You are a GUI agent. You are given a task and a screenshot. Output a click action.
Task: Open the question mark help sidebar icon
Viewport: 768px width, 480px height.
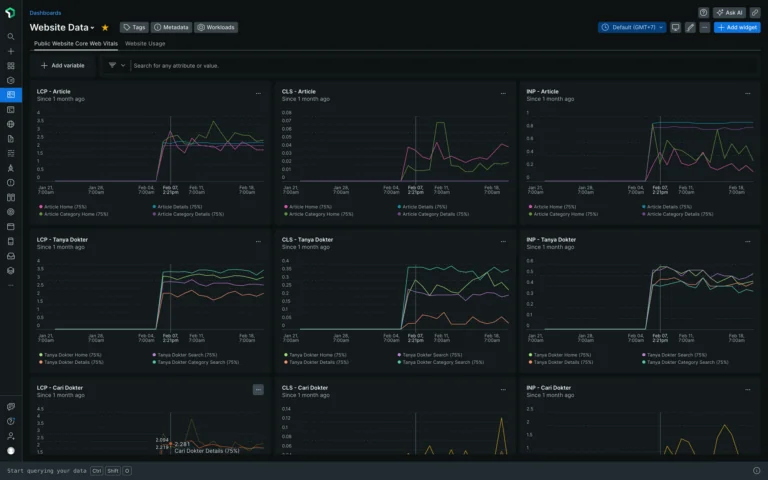pyautogui.click(x=11, y=421)
